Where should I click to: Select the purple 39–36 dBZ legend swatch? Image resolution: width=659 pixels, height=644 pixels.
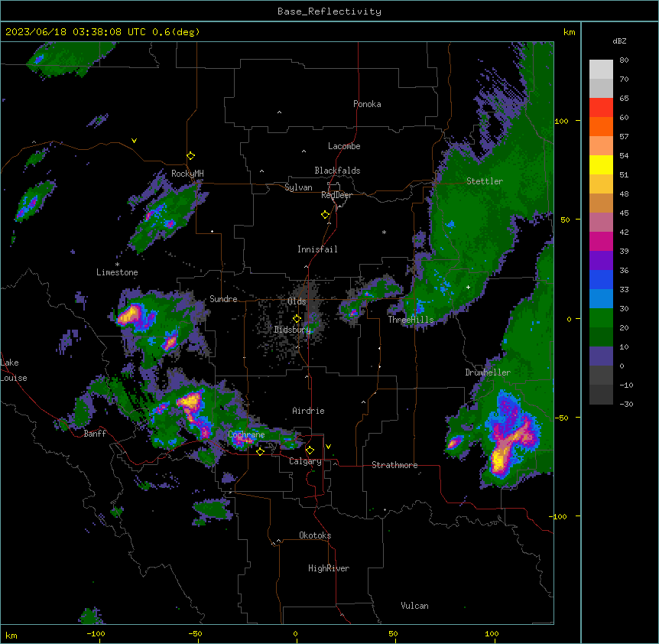[601, 261]
